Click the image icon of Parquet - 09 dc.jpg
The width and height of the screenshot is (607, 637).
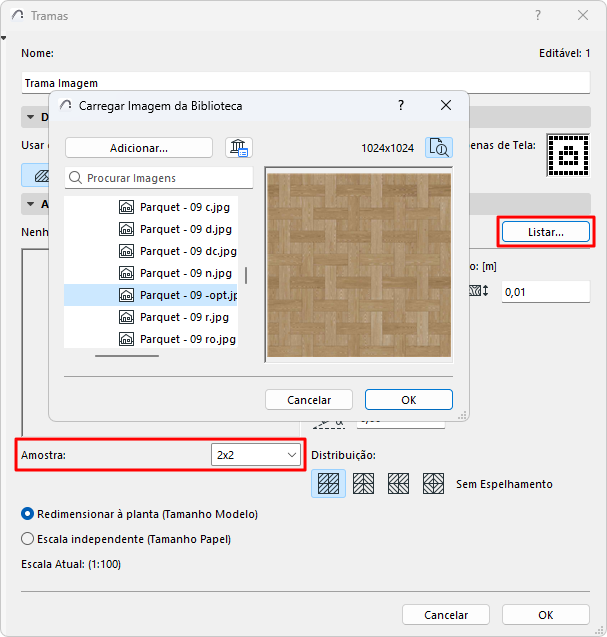[126, 251]
